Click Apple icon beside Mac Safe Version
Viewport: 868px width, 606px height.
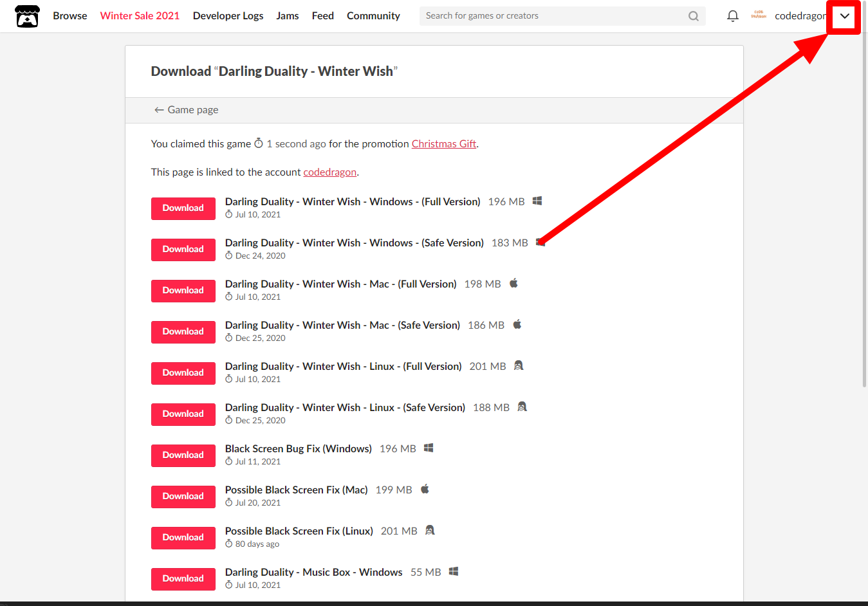coord(517,324)
